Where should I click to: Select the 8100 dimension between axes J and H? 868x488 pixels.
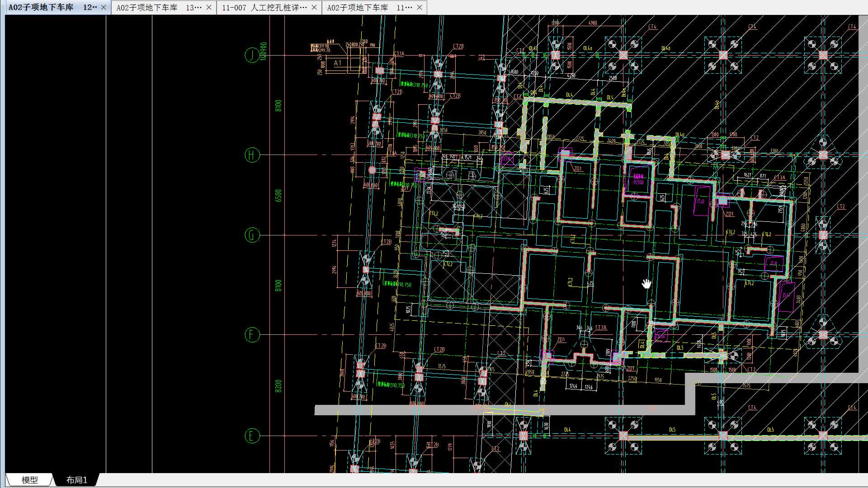[x=278, y=106]
